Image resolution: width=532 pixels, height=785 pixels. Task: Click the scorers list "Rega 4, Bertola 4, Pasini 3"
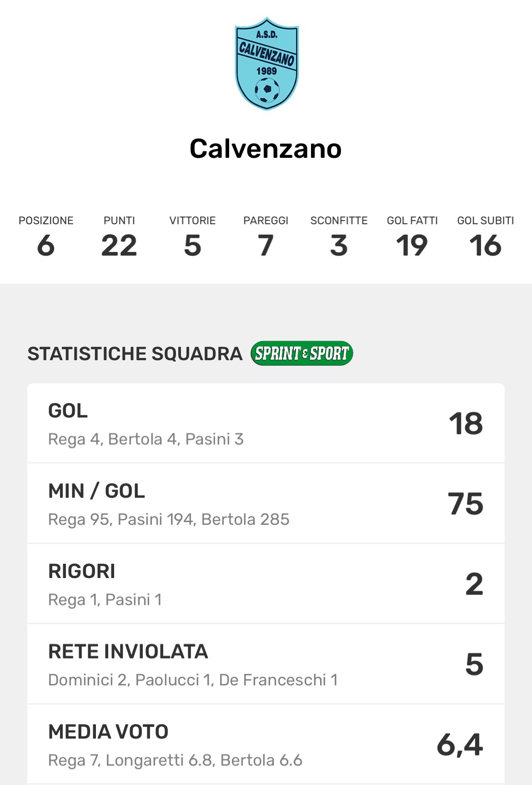pyautogui.click(x=146, y=439)
